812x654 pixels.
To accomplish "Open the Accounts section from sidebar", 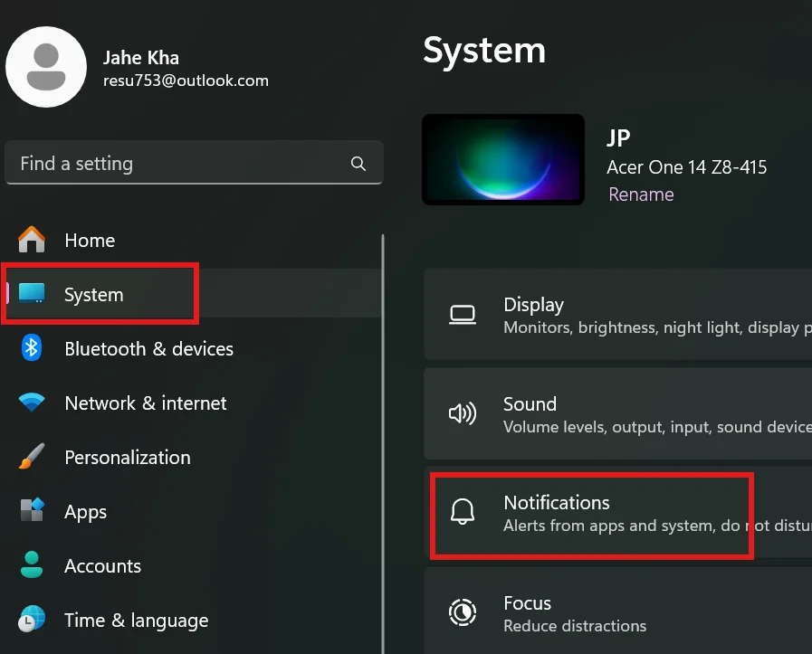I will click(x=102, y=566).
